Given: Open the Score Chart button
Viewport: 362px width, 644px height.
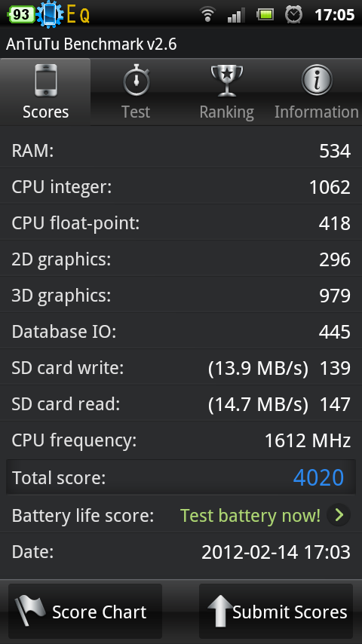Looking at the screenshot, I should tap(85, 611).
